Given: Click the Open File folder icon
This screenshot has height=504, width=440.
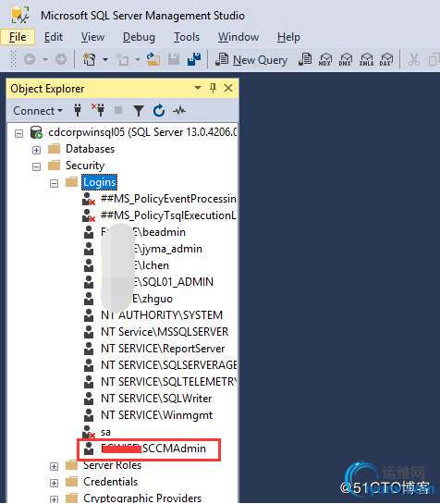Looking at the screenshot, I should [x=153, y=59].
